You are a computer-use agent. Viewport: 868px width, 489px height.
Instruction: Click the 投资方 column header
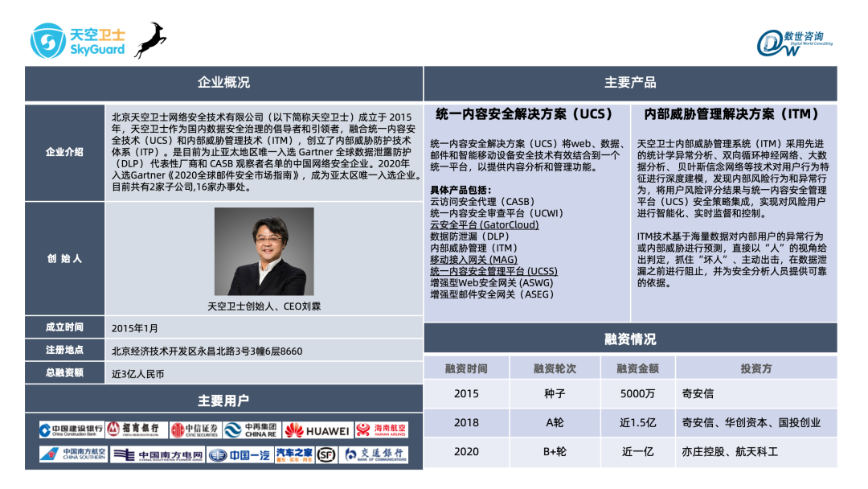coord(756,369)
